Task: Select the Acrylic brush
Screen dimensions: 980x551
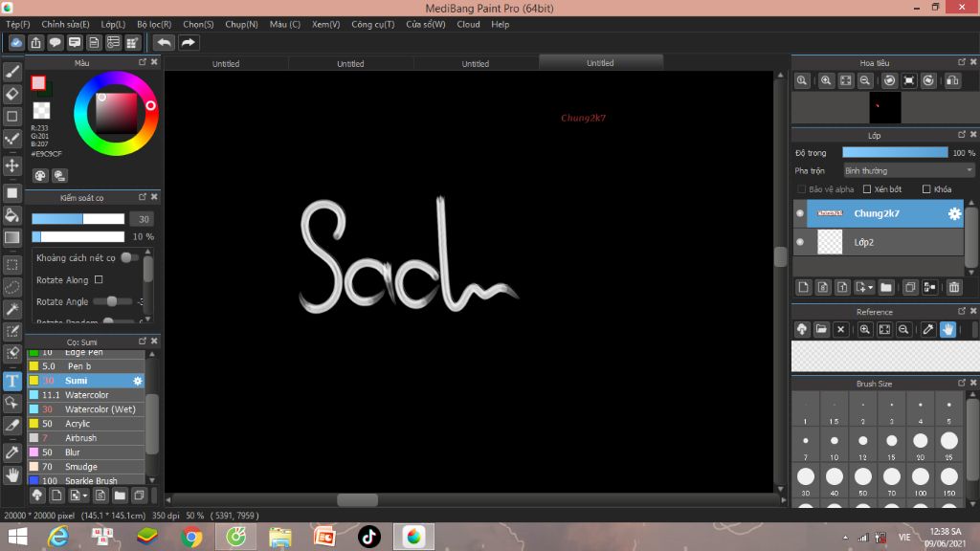Action: pos(86,424)
